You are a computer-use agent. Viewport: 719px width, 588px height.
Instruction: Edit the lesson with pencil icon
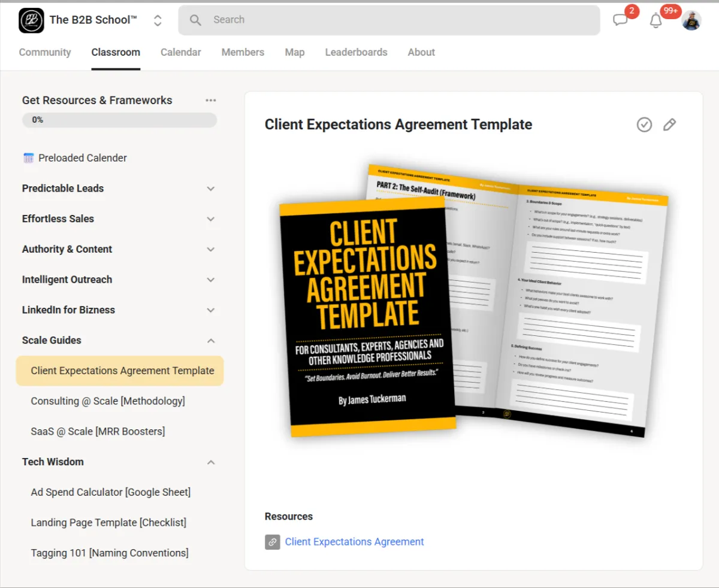point(669,125)
